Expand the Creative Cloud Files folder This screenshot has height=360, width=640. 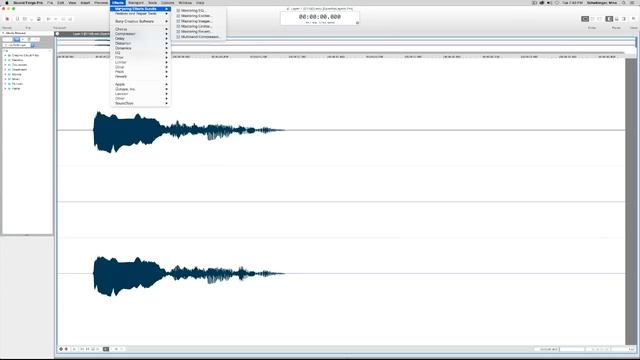(x=5, y=55)
